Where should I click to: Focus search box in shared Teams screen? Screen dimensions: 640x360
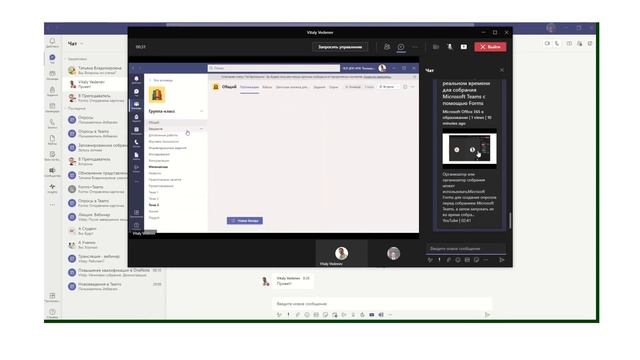pos(274,68)
